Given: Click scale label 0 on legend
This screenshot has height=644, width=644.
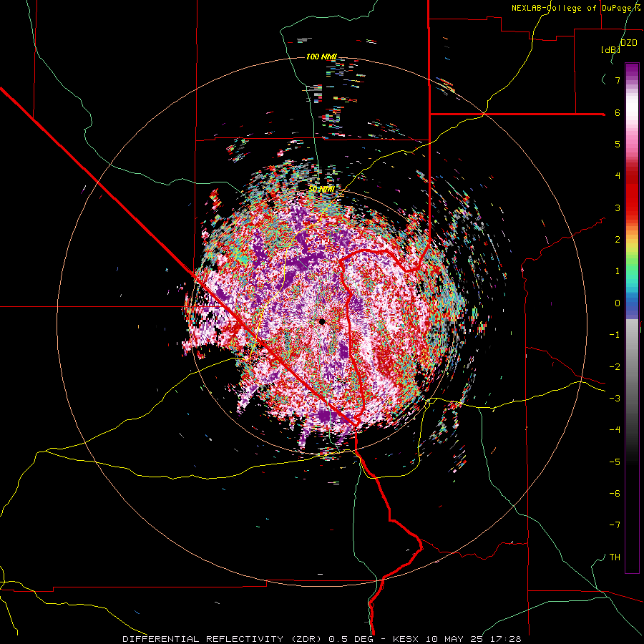Looking at the screenshot, I should (618, 303).
